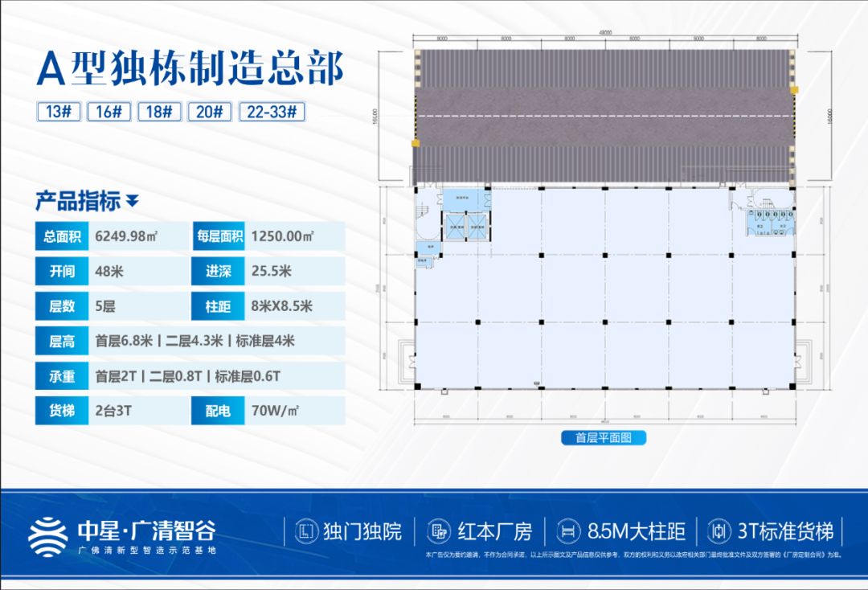
Task: Click the 8.5M大柱距 feature icon
Action: coord(568,531)
